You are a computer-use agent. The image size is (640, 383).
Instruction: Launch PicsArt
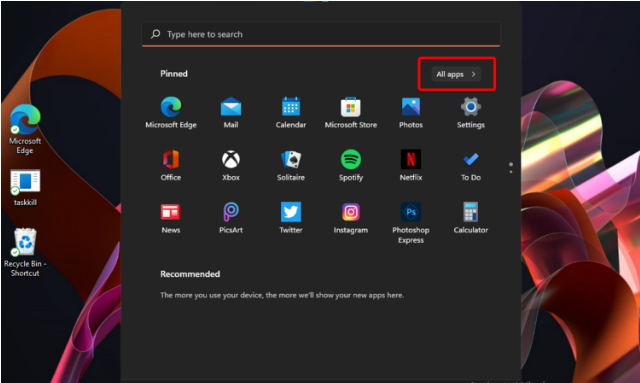[x=231, y=218]
